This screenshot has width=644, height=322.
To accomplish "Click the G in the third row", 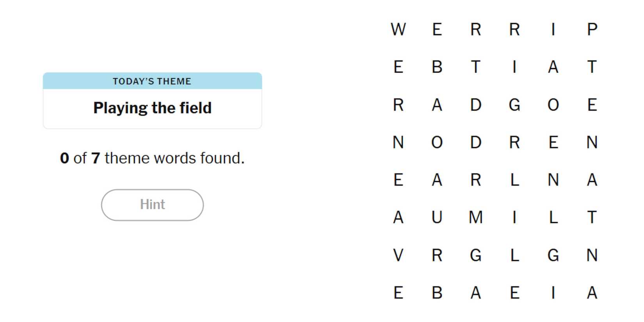I will [514, 105].
